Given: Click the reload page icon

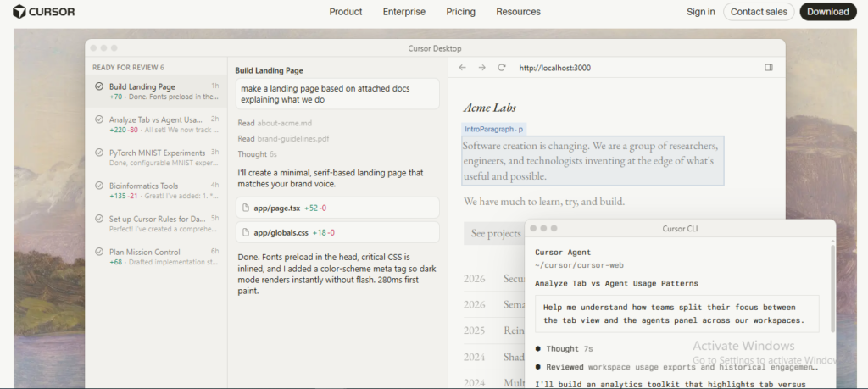Looking at the screenshot, I should pyautogui.click(x=502, y=68).
